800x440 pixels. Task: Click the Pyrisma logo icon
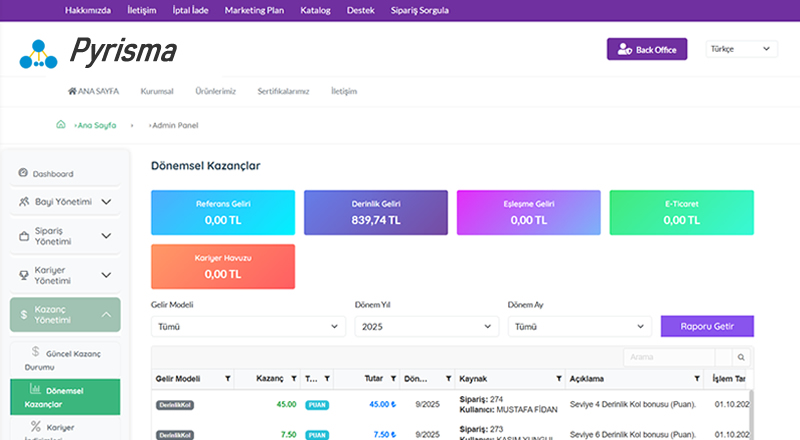38,51
